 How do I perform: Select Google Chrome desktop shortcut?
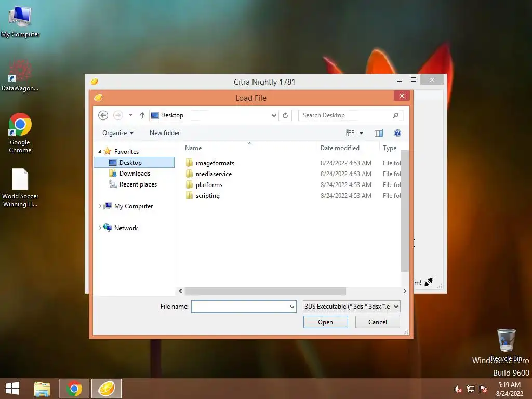pos(20,133)
